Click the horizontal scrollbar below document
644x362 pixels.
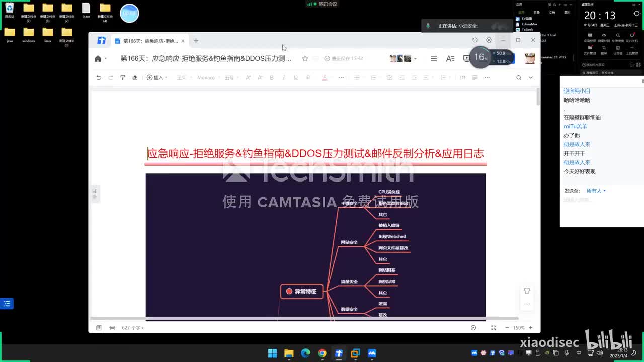pos(304,318)
